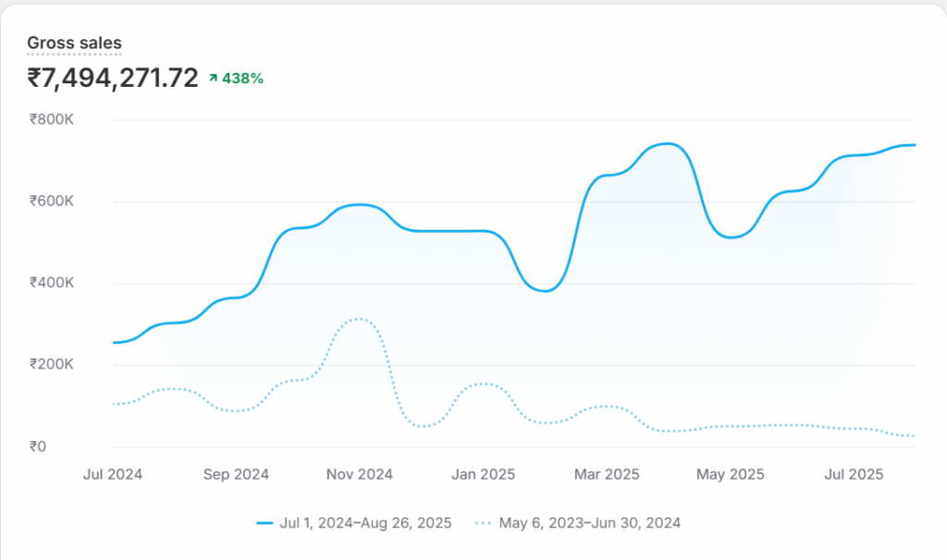This screenshot has height=560, width=947.
Task: Click the Sep 2024 x-axis label
Action: coord(236,474)
